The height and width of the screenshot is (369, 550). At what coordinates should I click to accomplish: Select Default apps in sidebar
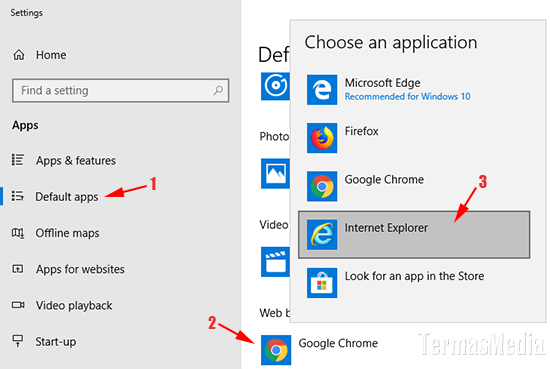(67, 197)
